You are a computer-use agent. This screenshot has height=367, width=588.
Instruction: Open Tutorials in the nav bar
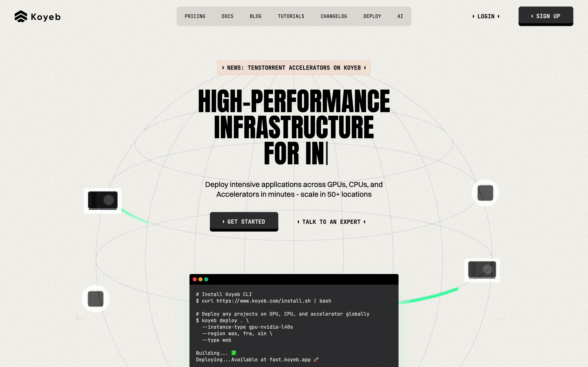(x=291, y=16)
